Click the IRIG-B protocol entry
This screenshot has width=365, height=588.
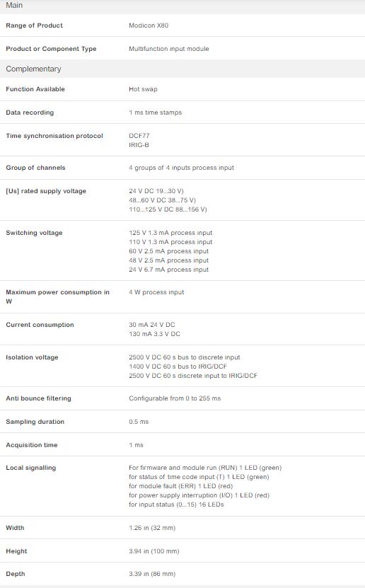pyautogui.click(x=139, y=145)
